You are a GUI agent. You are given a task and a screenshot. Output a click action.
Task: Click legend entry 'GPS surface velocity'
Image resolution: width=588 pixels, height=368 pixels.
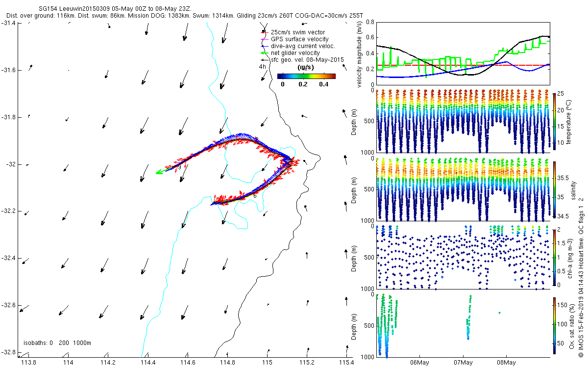click(300, 39)
